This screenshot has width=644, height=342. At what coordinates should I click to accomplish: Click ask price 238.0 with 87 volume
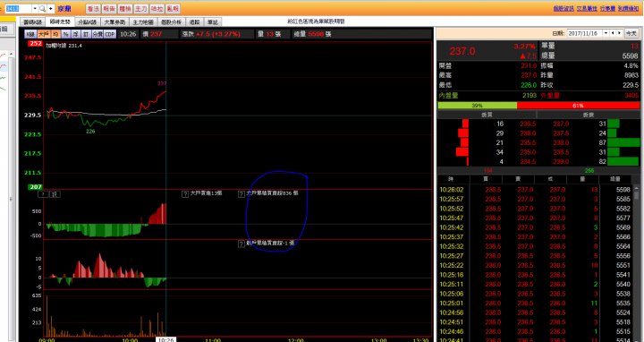[x=561, y=142]
